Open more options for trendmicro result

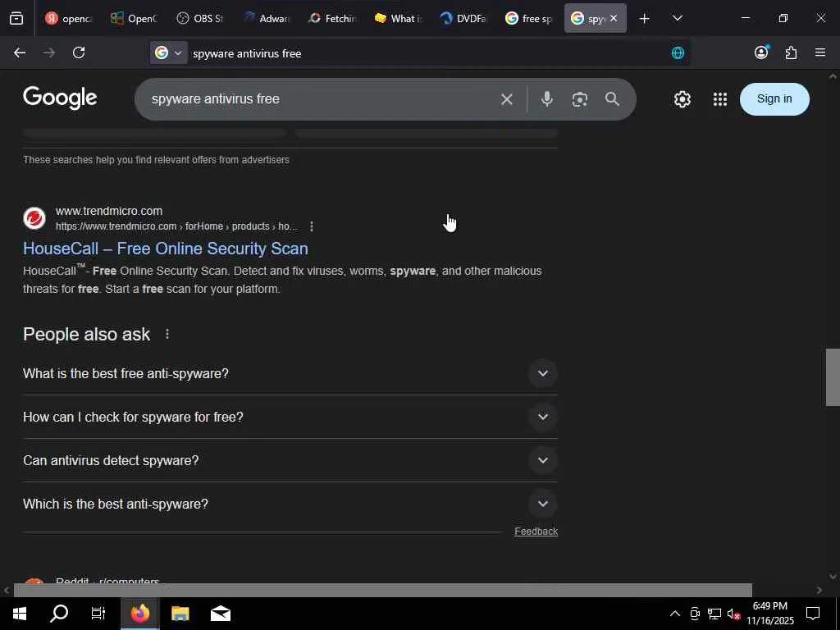pyautogui.click(x=311, y=226)
